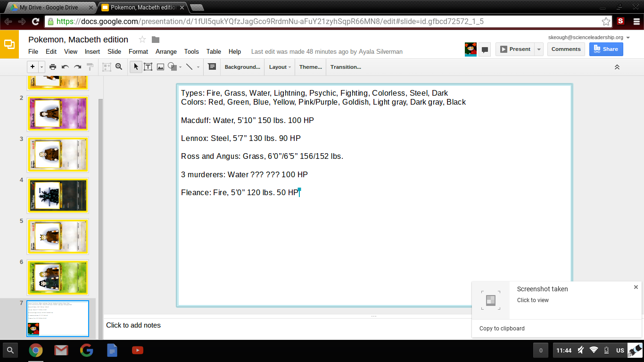Viewport: 644px width, 362px height.
Task: Insert a comment using toolbar icon
Action: click(212, 67)
